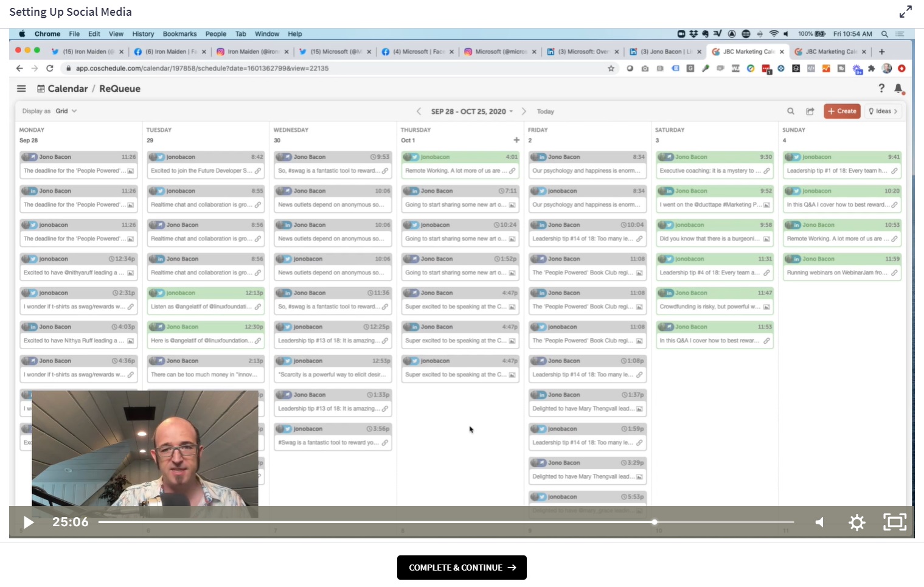Enter video fullscreen mode
924x587 pixels.
[895, 522]
